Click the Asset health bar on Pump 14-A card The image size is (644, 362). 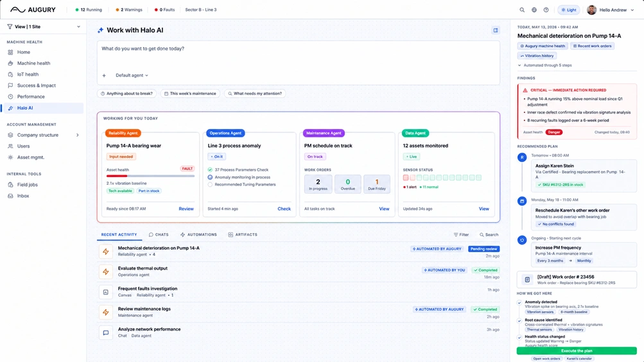(150, 176)
